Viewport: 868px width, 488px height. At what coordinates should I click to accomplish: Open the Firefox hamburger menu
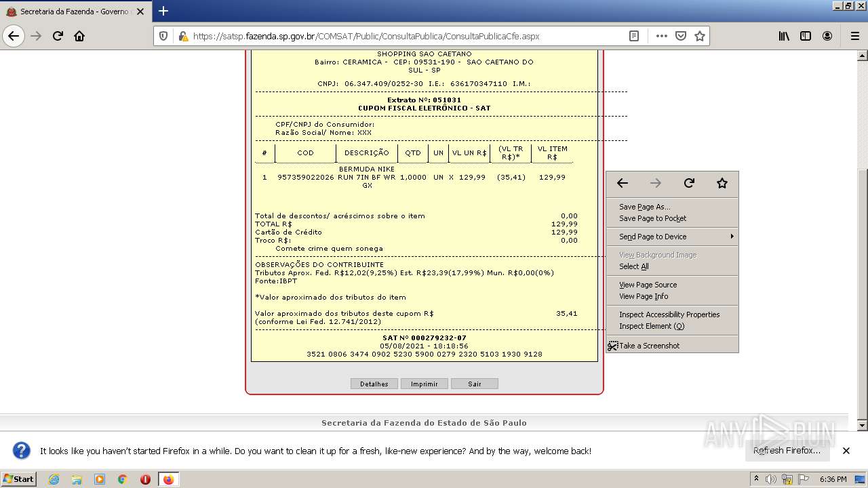854,36
